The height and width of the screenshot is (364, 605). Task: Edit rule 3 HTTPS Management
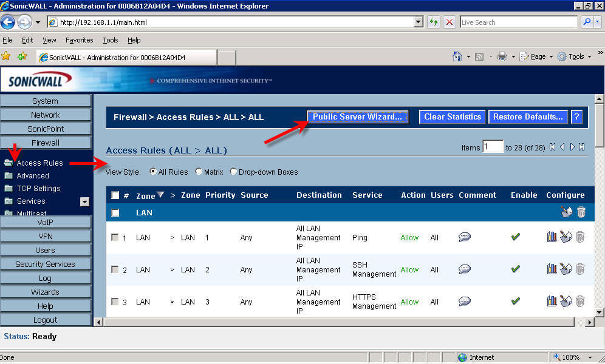pyautogui.click(x=566, y=302)
